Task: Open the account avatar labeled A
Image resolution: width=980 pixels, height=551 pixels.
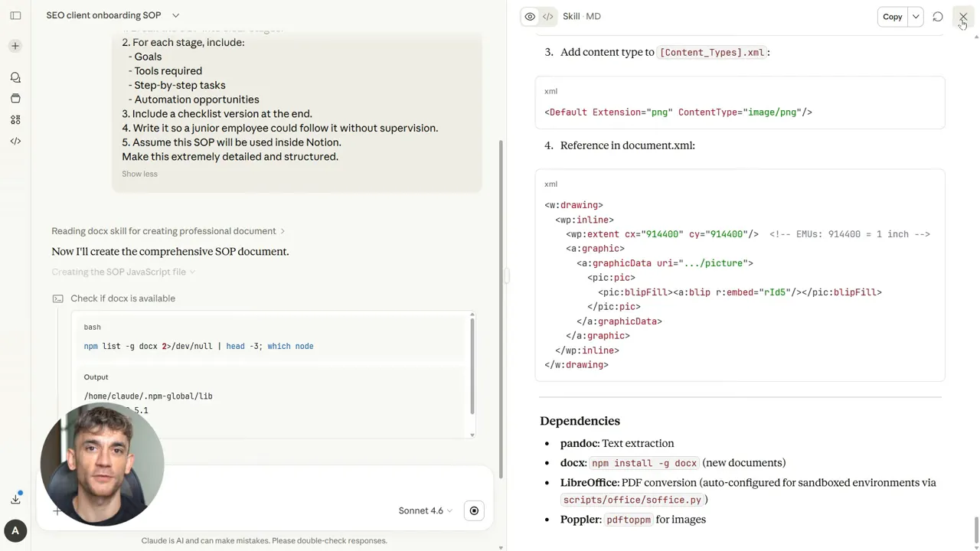Action: coord(15,530)
